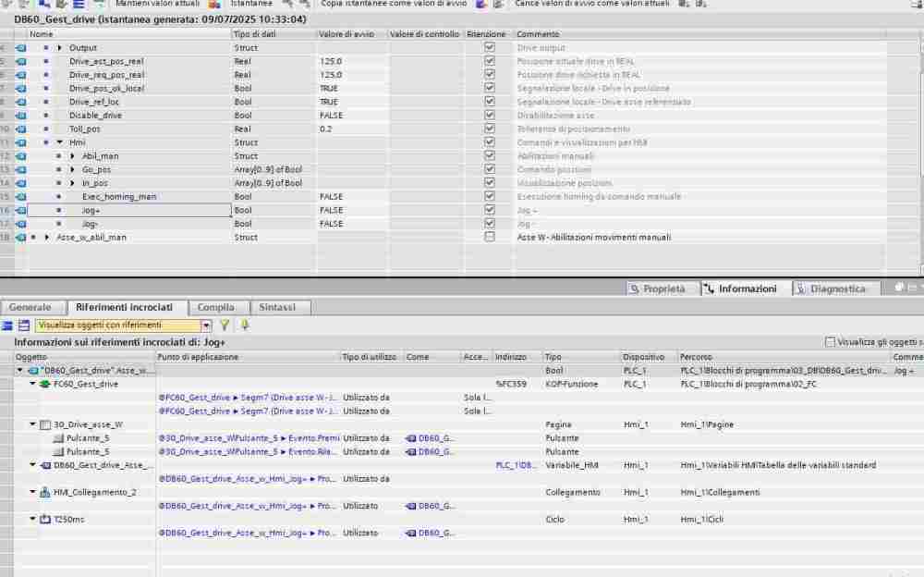
Task: Check the 'Visualizza gli oggetti' checkbox
Action: click(829, 341)
